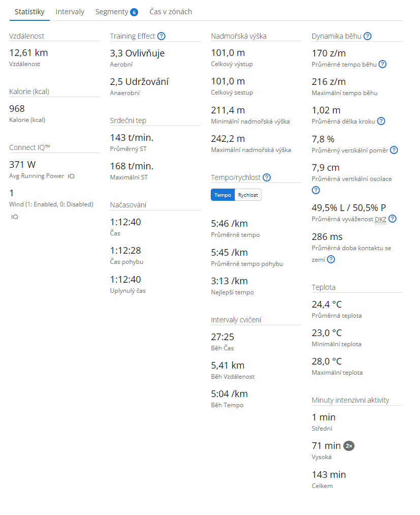Image resolution: width=420 pixels, height=515 pixels.
Task: Click help icon under Průměrná vertikální oscilace
Action: point(316,190)
